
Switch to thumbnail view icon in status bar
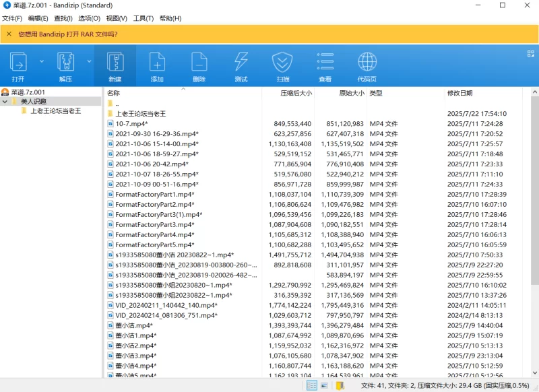[x=324, y=385]
